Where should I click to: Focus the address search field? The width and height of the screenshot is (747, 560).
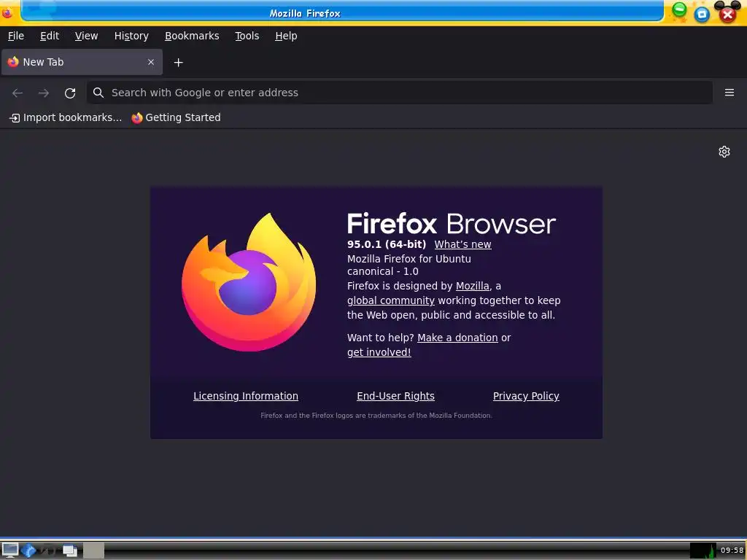click(400, 93)
